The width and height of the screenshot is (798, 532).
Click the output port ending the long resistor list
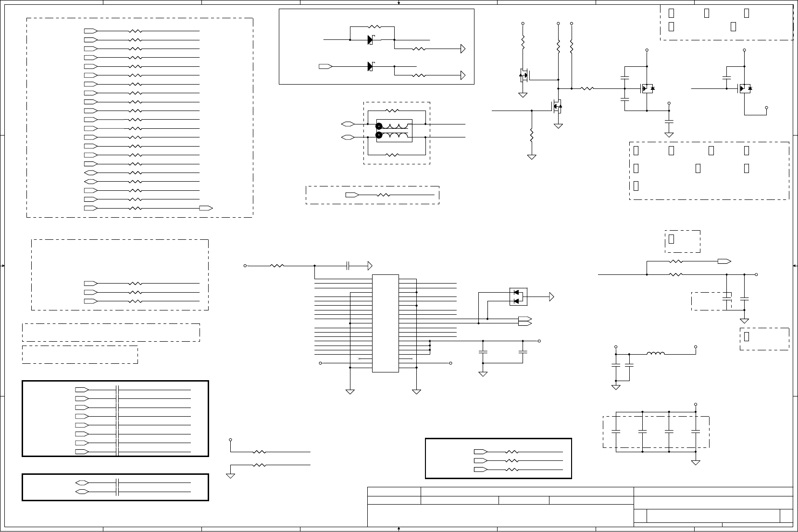[206, 208]
